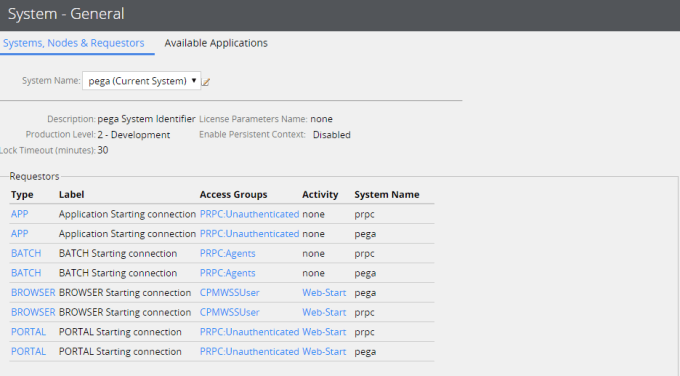Click PRPC:Unauthenticated in PORTAL pega row

249,351
